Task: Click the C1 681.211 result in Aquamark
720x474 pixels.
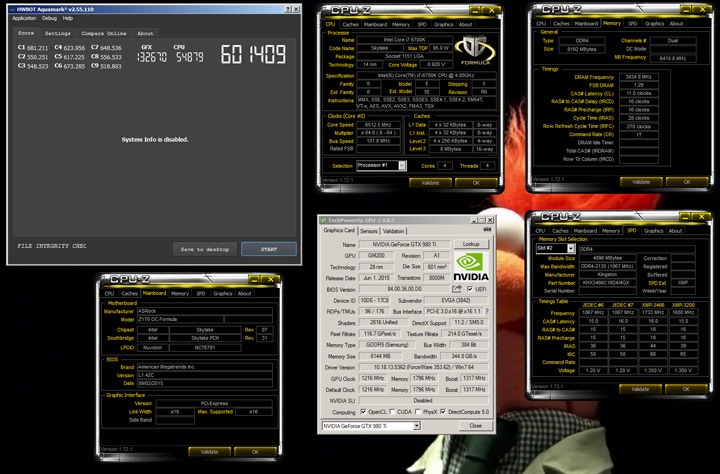Action: pyautogui.click(x=33, y=48)
